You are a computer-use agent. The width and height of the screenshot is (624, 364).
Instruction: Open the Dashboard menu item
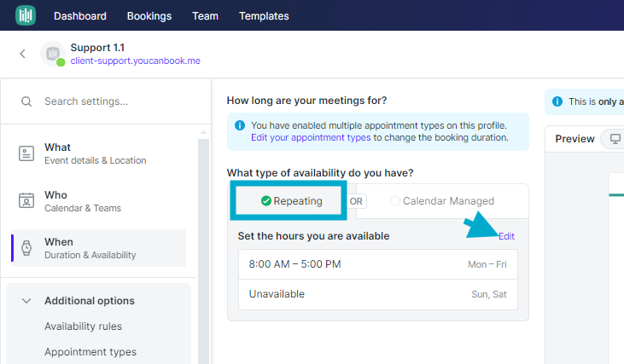[80, 15]
